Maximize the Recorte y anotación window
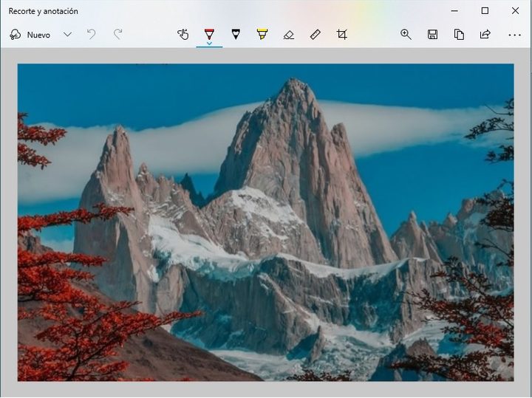This screenshot has width=532, height=398. click(x=485, y=11)
